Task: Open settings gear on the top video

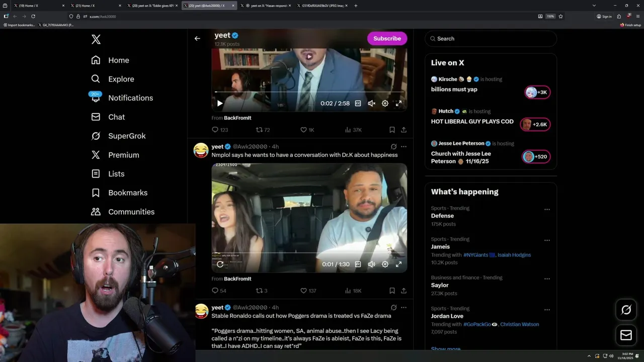Action: [x=385, y=104]
